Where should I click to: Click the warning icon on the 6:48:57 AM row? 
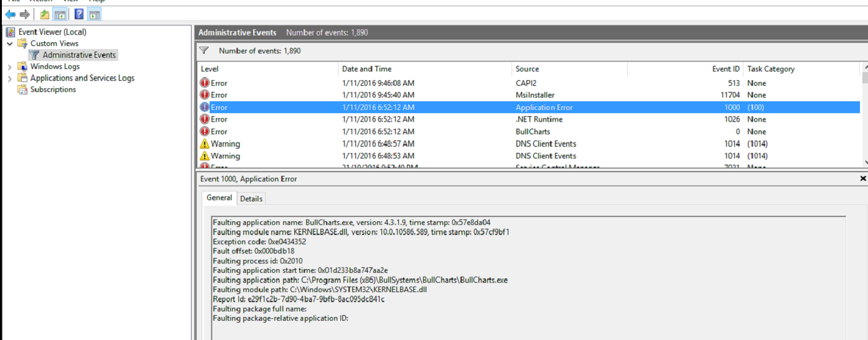click(x=205, y=144)
